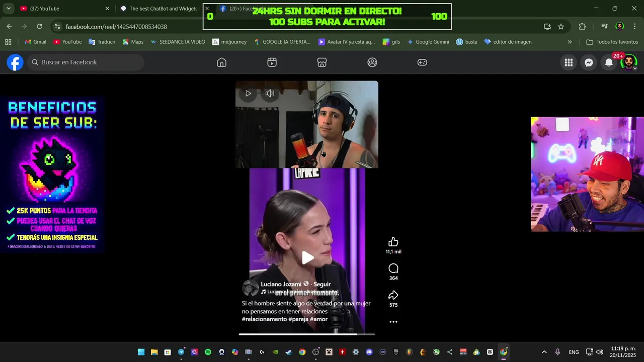Open Traducir bookmark
This screenshot has height=362, width=644.
tap(102, 42)
